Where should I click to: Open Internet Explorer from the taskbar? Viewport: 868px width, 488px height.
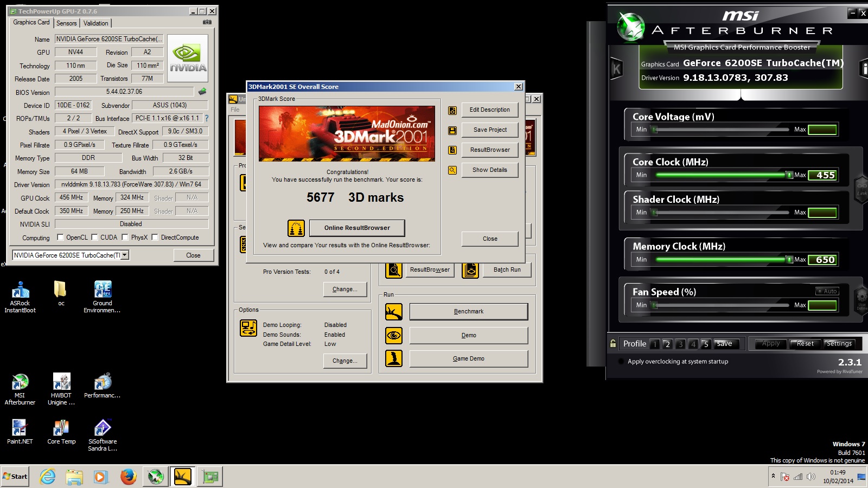click(x=48, y=477)
